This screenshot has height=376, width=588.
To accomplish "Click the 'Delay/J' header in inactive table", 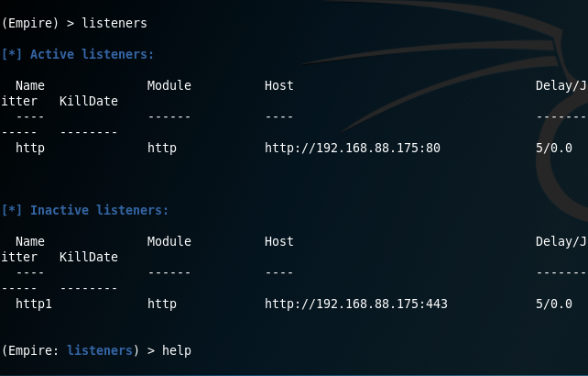I will click(561, 241).
